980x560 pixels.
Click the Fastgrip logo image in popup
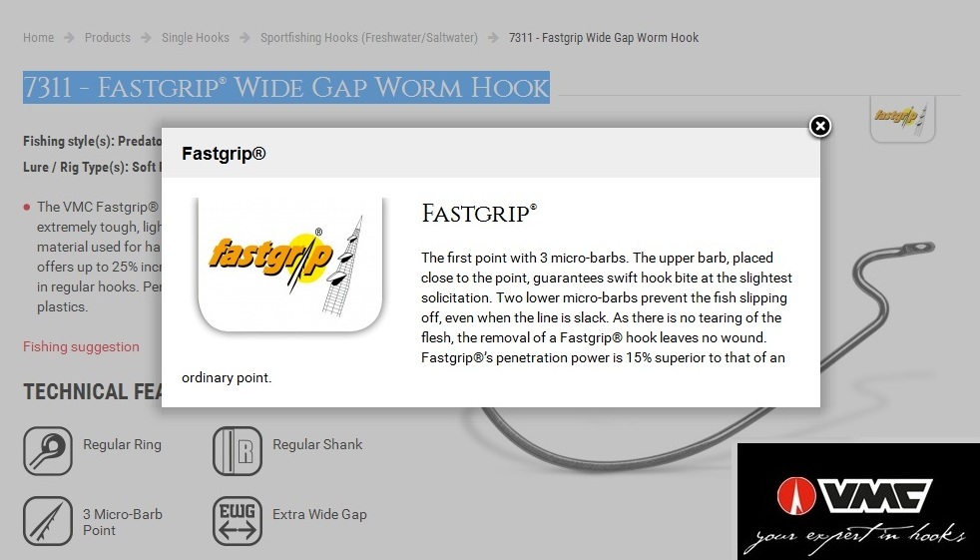[290, 265]
